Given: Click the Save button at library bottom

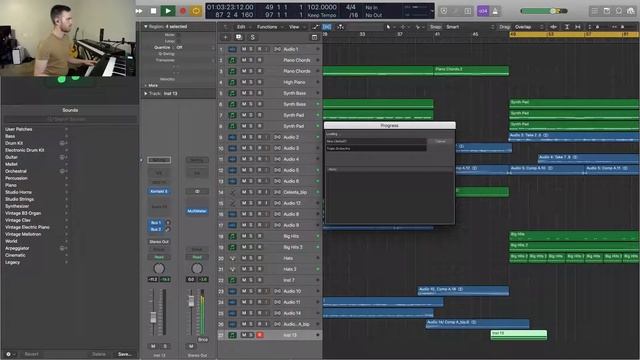Looking at the screenshot, I should (124, 354).
